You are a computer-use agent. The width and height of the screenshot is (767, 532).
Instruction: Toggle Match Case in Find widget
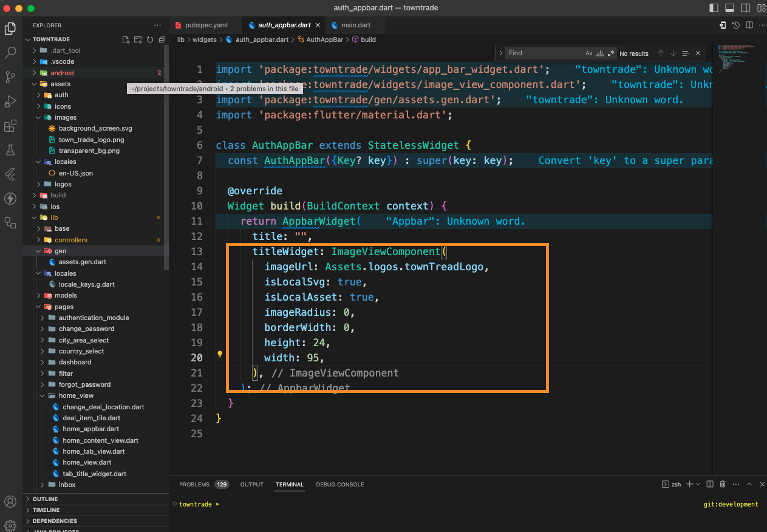pyautogui.click(x=589, y=53)
